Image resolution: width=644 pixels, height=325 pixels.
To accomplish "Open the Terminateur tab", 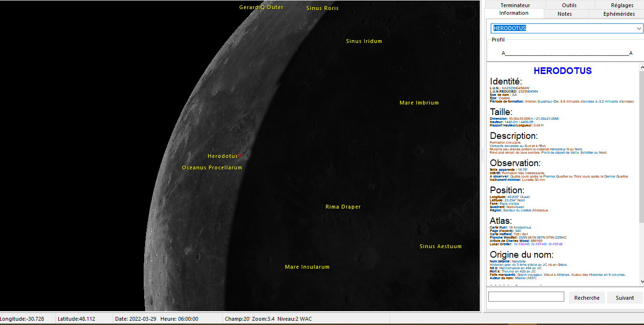I will (x=515, y=5).
